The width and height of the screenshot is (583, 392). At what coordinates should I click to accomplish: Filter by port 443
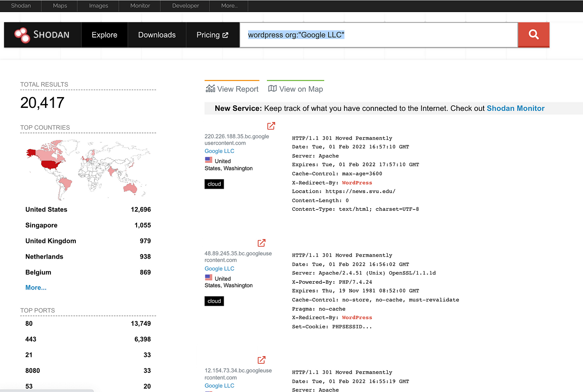88,340
